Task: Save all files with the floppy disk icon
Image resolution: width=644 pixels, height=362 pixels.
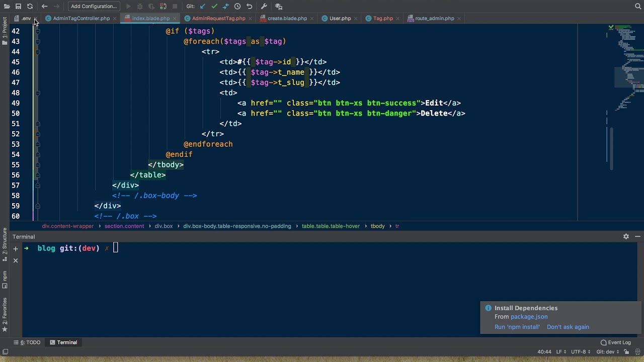Action: (18, 6)
